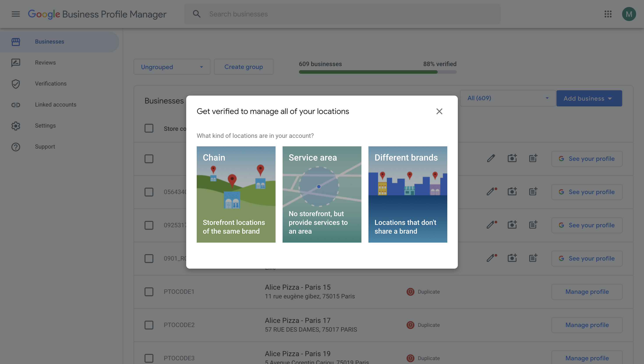The image size is (644, 364).
Task: Click Duplicate warning icon for Paris 15
Action: (410, 292)
